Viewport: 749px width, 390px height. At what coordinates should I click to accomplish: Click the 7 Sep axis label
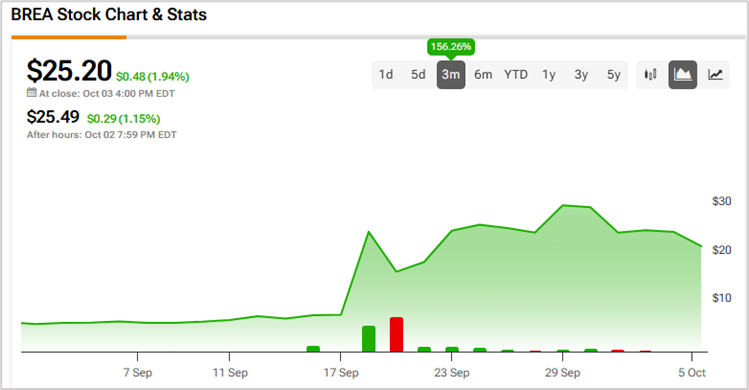(138, 373)
